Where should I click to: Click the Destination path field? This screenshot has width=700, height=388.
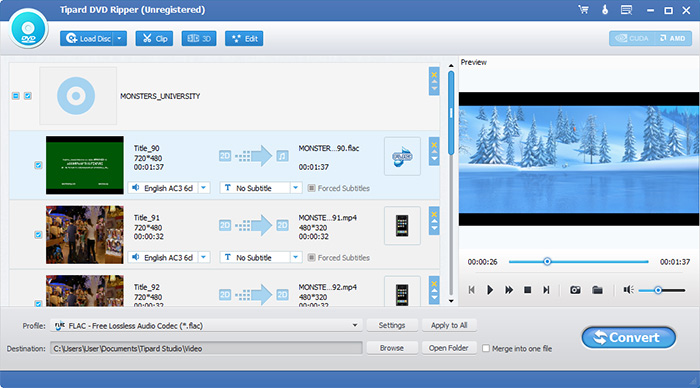pos(206,348)
